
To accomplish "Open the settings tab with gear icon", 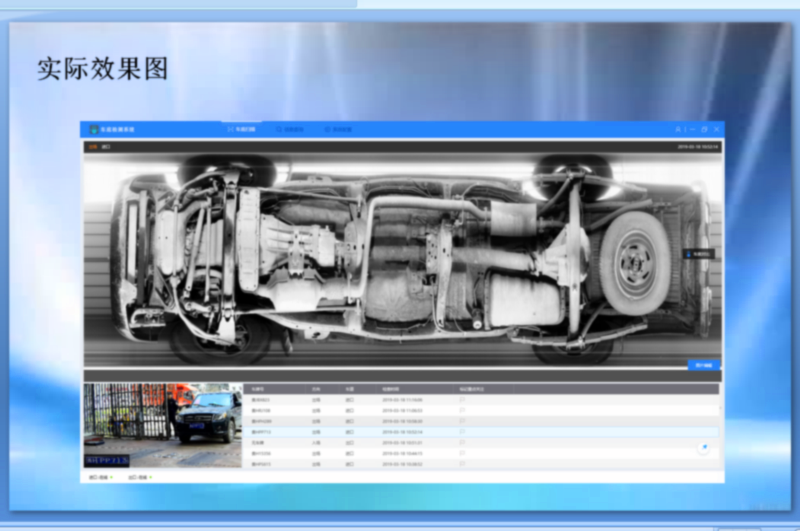I will [x=338, y=130].
